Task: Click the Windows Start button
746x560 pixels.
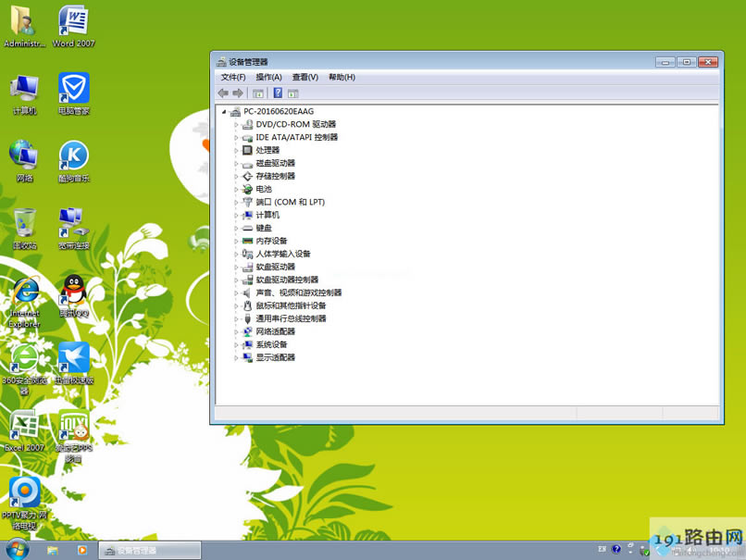Action: (x=18, y=550)
